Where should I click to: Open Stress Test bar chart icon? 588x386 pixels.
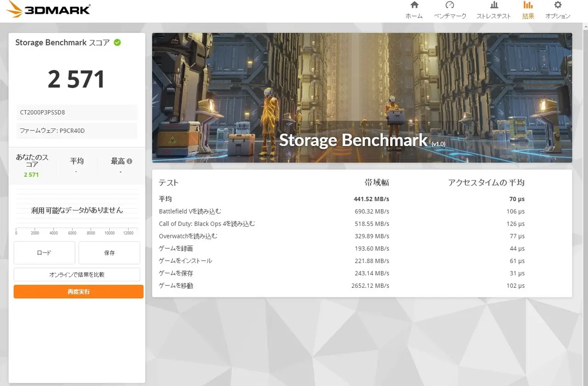pyautogui.click(x=494, y=5)
